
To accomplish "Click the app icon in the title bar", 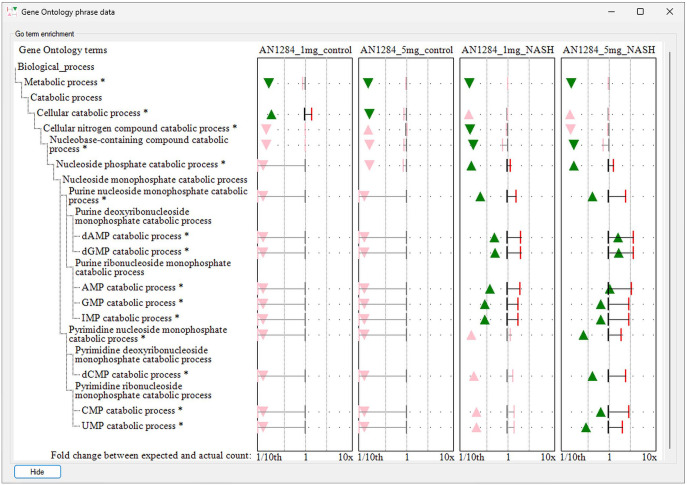I will coord(11,11).
